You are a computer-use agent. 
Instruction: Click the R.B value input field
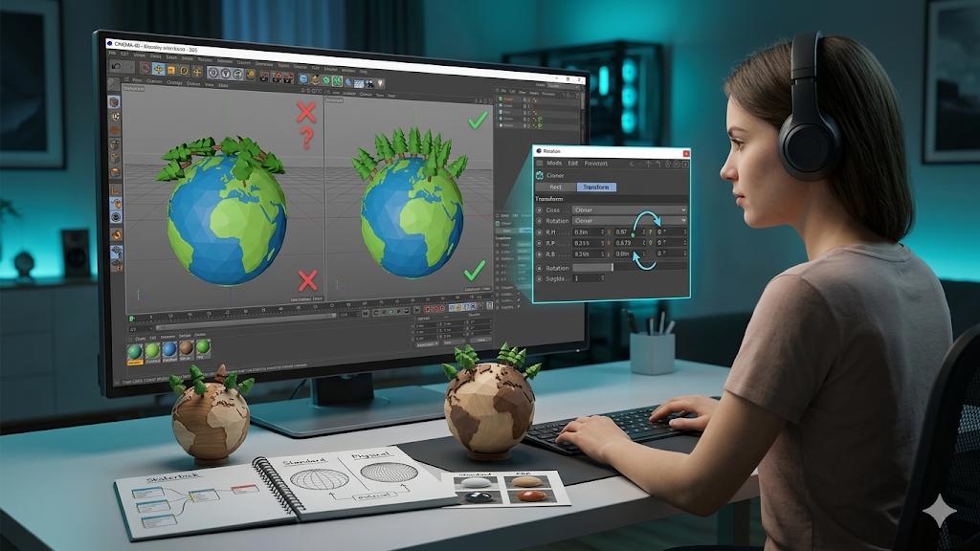586,254
